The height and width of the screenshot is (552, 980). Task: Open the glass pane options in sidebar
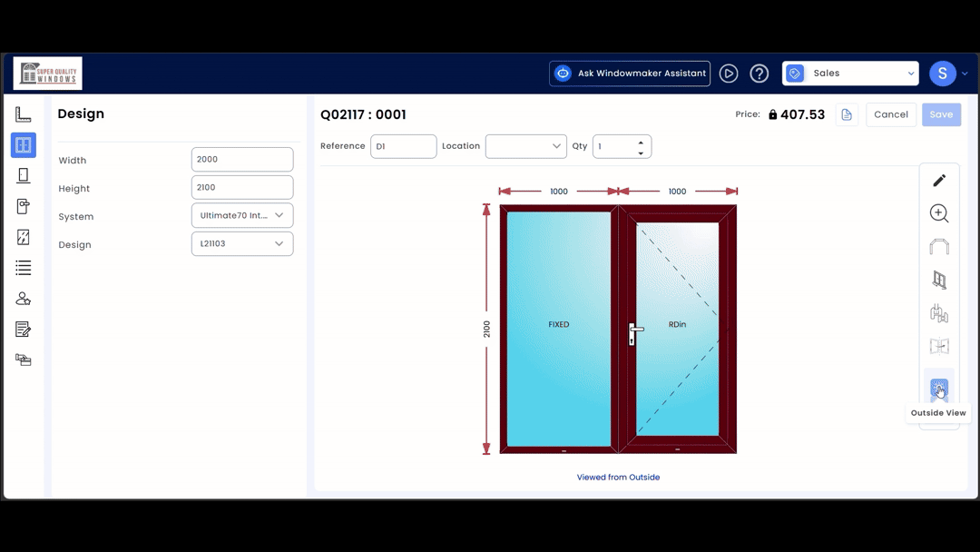coord(23,237)
